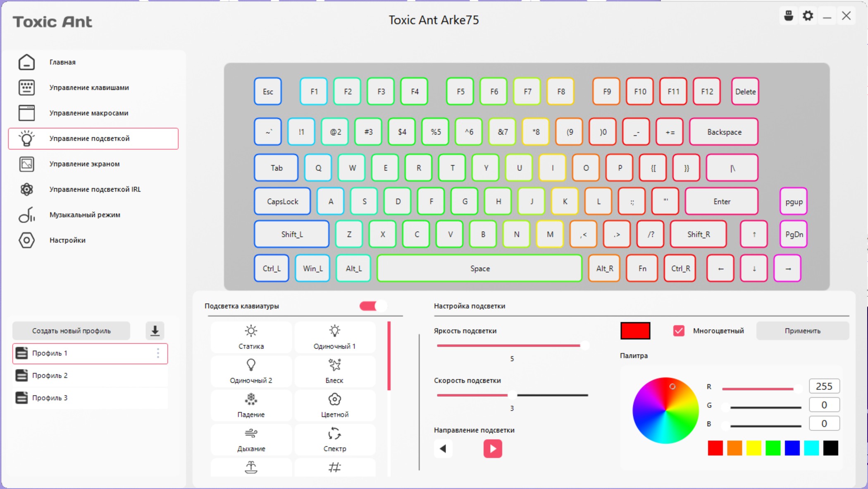The image size is (868, 489).
Task: Click the Профиль 3 profile icon
Action: tap(21, 398)
